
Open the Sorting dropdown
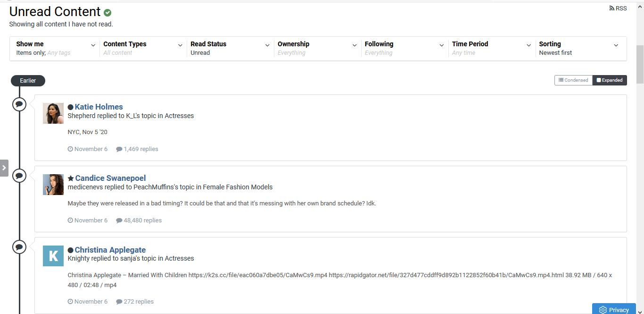tap(578, 48)
